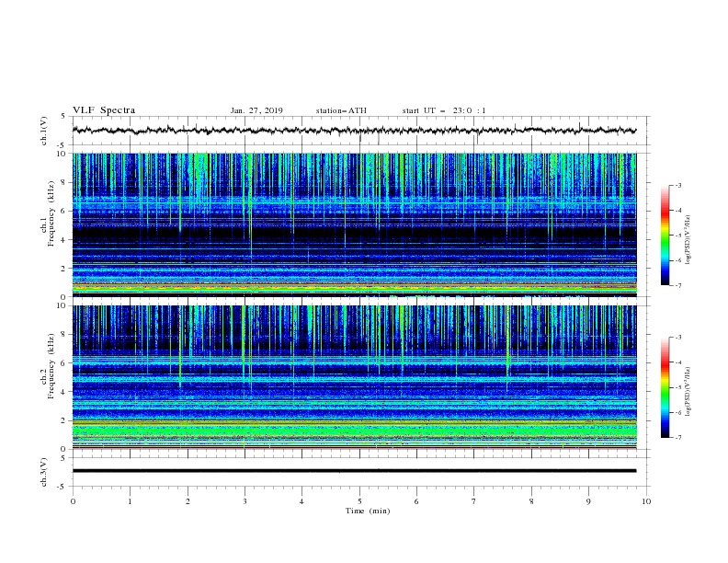
Task: Click the "1" tick on the time axis
Action: pos(130,501)
